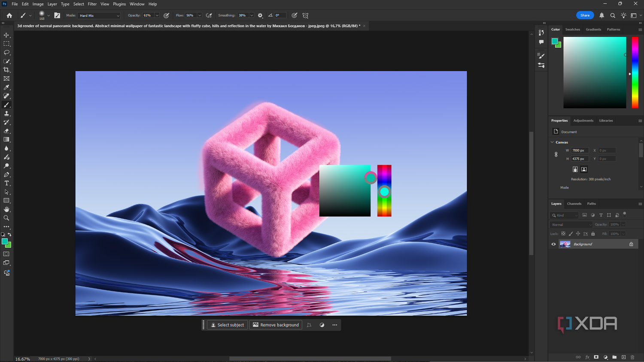Viewport: 644px width, 362px height.
Task: Click the Search magnifier icon near Share
Action: 613,15
